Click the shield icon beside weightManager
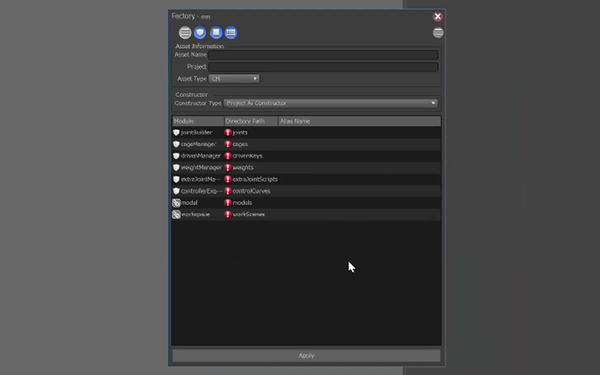600x375 pixels. point(176,168)
